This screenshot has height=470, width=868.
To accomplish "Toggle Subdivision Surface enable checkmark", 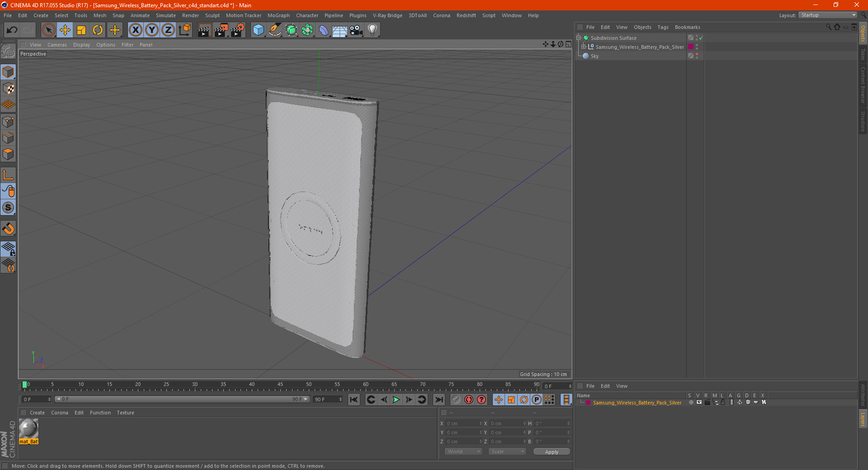I will coord(701,38).
